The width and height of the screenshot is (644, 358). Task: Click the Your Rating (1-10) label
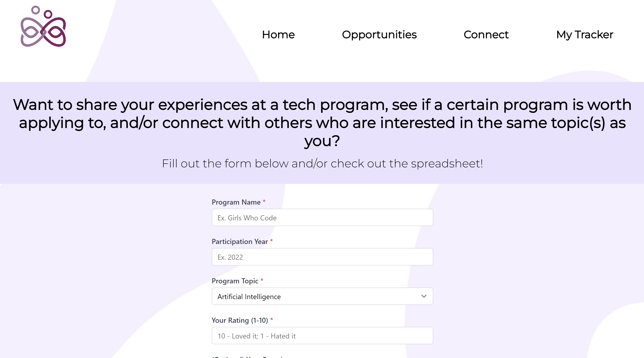[240, 320]
